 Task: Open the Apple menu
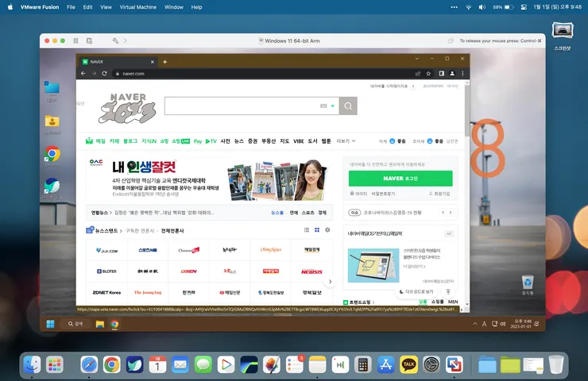[x=10, y=6]
